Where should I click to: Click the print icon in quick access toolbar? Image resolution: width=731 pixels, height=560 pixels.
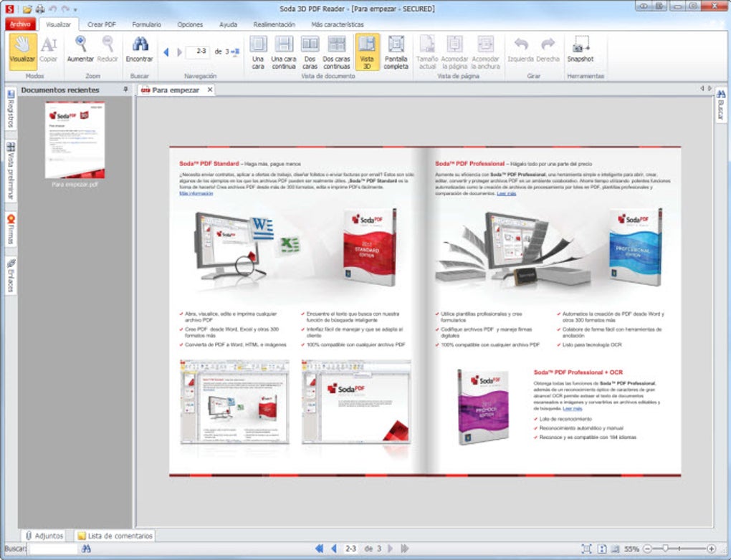(x=40, y=9)
